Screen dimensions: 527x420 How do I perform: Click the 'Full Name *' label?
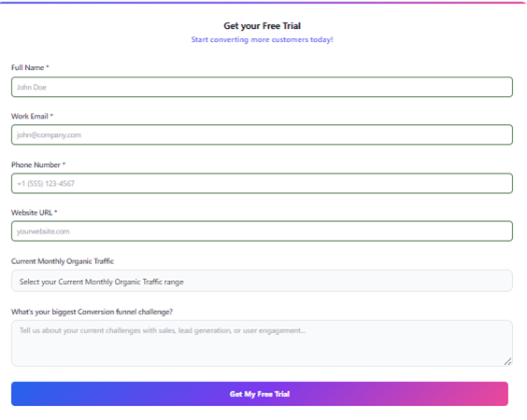pos(30,67)
